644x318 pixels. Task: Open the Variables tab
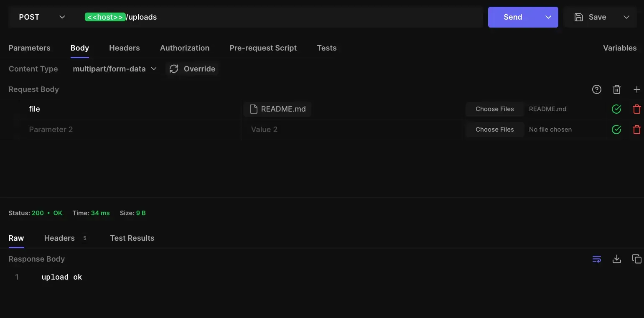point(620,48)
